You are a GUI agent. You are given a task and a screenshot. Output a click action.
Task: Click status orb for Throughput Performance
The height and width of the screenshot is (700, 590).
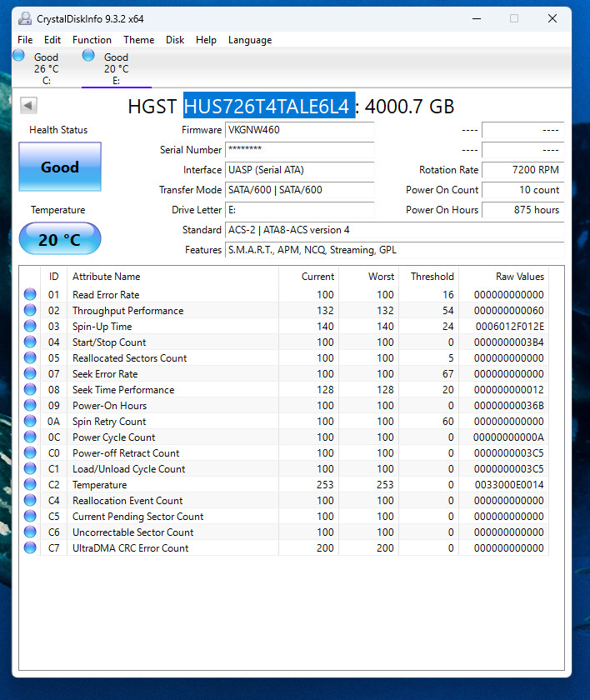(30, 310)
